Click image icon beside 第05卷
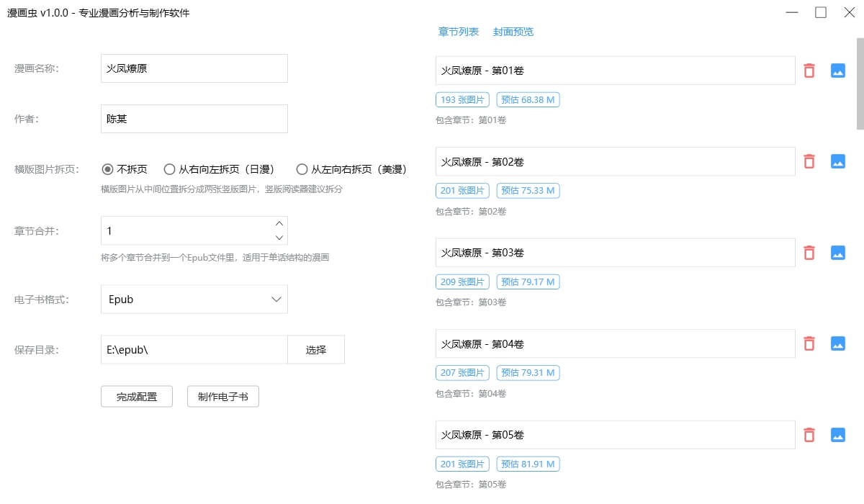Screen dimensions: 864x504 tap(837, 435)
